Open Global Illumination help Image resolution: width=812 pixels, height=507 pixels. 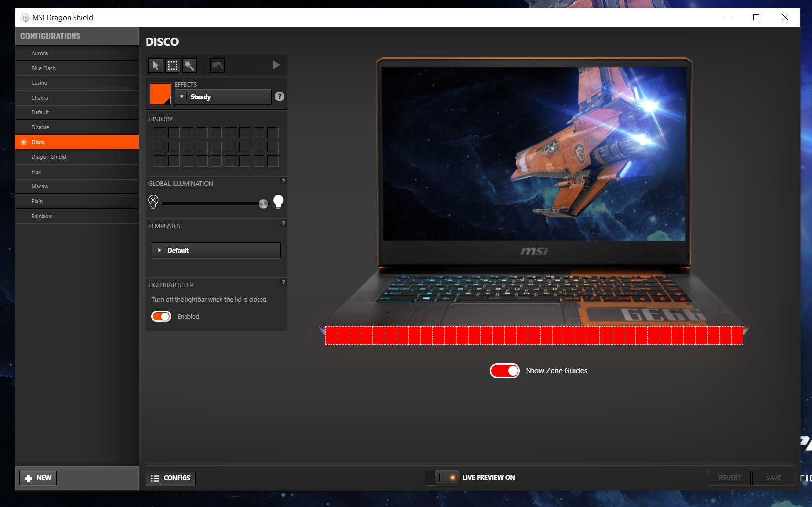(x=283, y=181)
